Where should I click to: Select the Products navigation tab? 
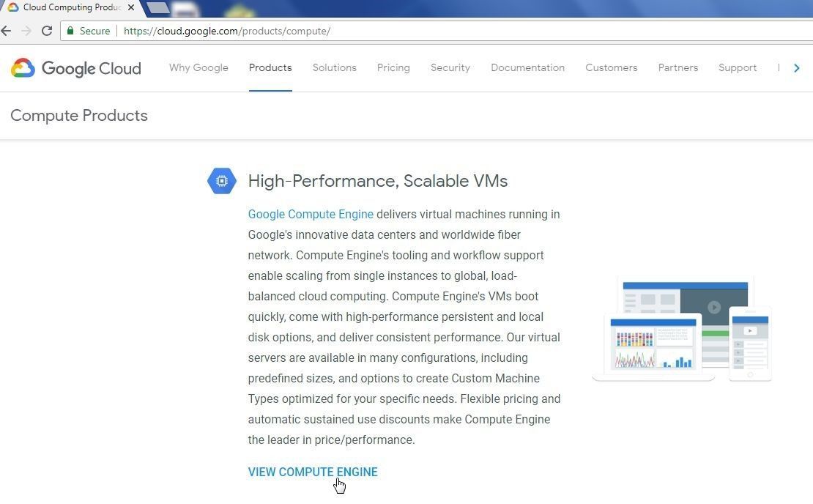coord(270,67)
